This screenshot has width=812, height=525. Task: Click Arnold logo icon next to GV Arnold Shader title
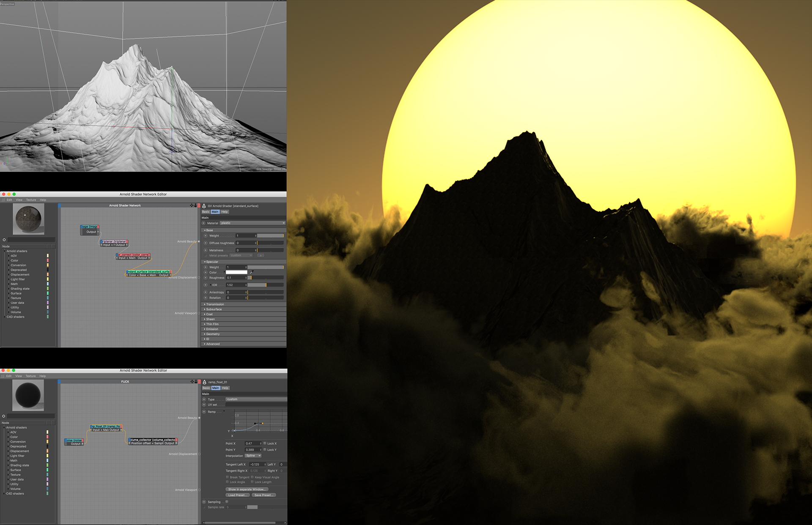point(204,206)
